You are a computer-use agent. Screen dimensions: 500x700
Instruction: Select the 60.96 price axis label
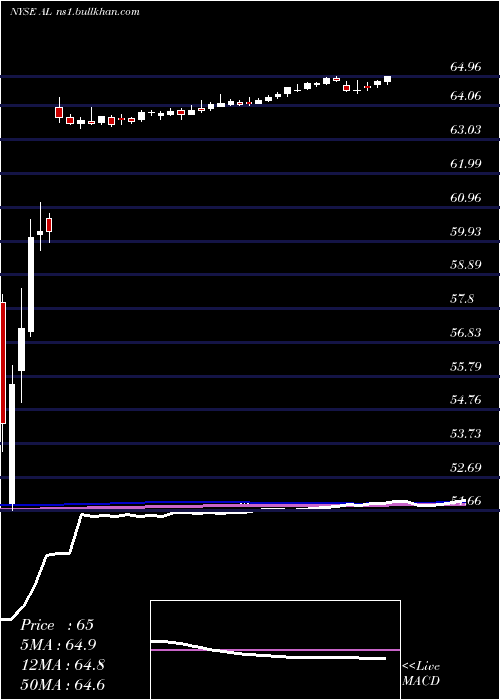(x=466, y=198)
